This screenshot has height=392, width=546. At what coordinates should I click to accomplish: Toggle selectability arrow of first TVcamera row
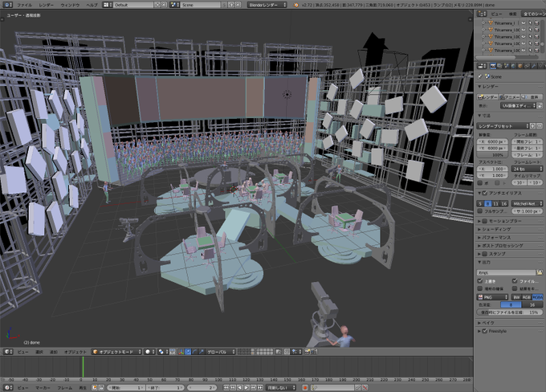(530, 23)
